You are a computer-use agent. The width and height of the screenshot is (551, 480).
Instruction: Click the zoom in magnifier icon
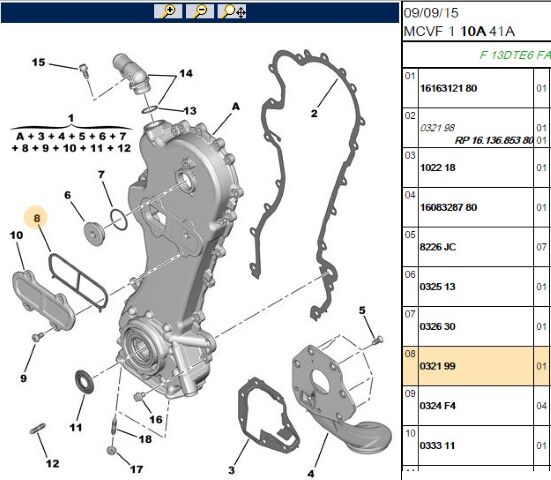(x=168, y=11)
